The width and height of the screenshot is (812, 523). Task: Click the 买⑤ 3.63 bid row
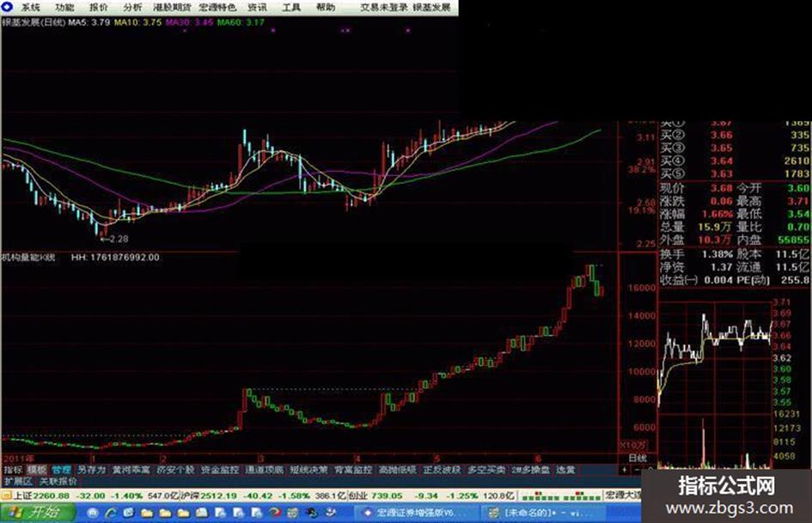735,173
